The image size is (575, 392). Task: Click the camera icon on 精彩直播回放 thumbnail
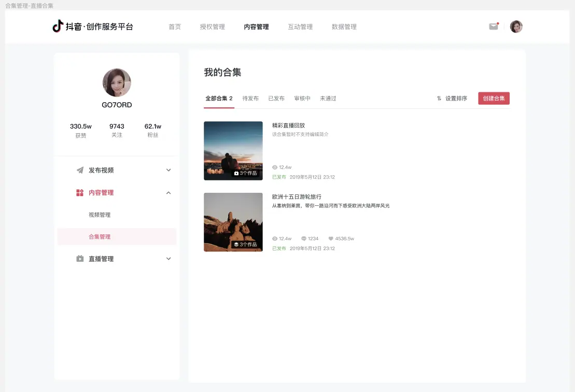click(236, 173)
